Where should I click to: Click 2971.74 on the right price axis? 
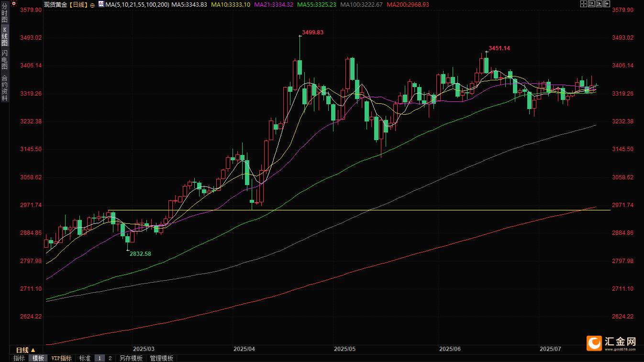(623, 205)
